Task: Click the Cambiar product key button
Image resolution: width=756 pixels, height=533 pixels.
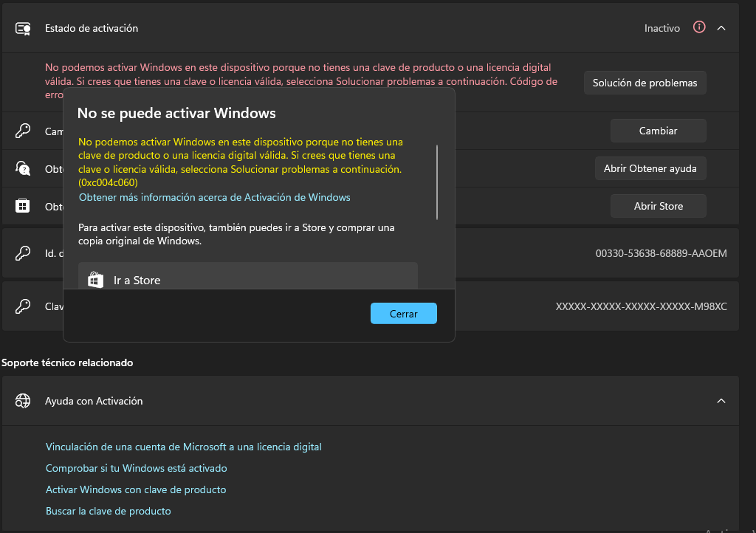Action: [x=658, y=131]
